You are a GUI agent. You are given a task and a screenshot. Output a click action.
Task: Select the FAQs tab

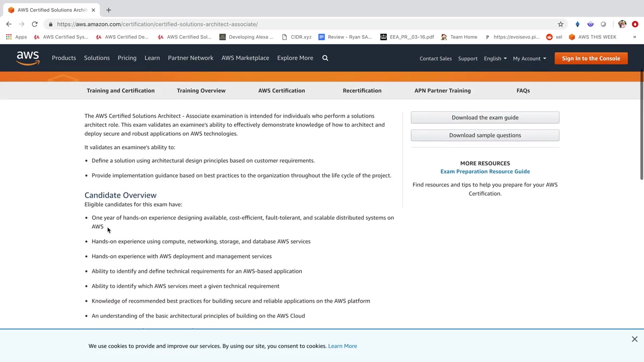click(x=523, y=90)
